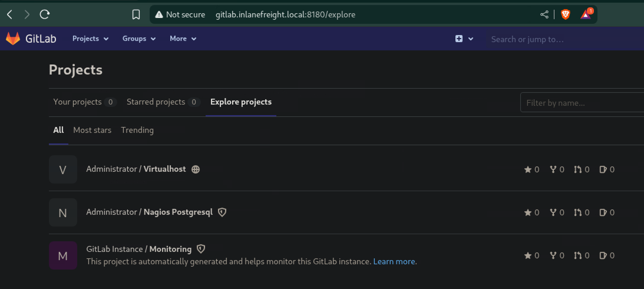The width and height of the screenshot is (644, 289).
Task: Click the issues icon on Nagios Postgresql row
Action: pyautogui.click(x=603, y=212)
